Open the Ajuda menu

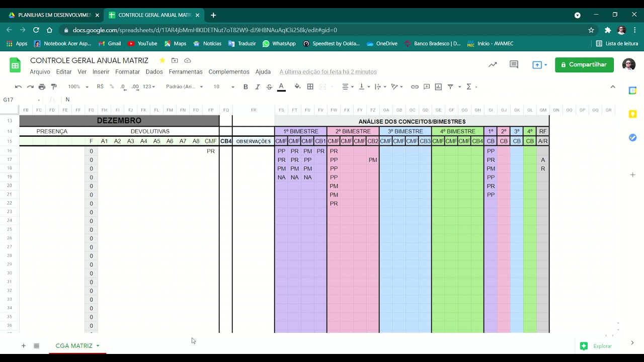(263, 72)
